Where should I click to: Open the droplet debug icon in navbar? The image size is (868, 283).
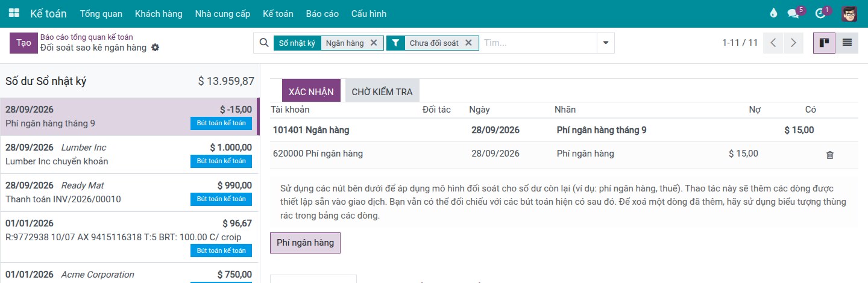click(x=774, y=13)
